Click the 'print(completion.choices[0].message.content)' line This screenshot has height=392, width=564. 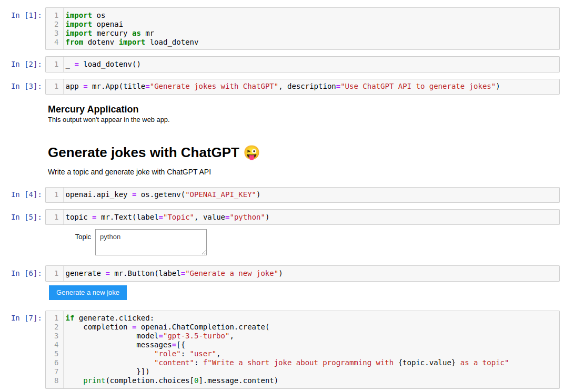click(180, 380)
